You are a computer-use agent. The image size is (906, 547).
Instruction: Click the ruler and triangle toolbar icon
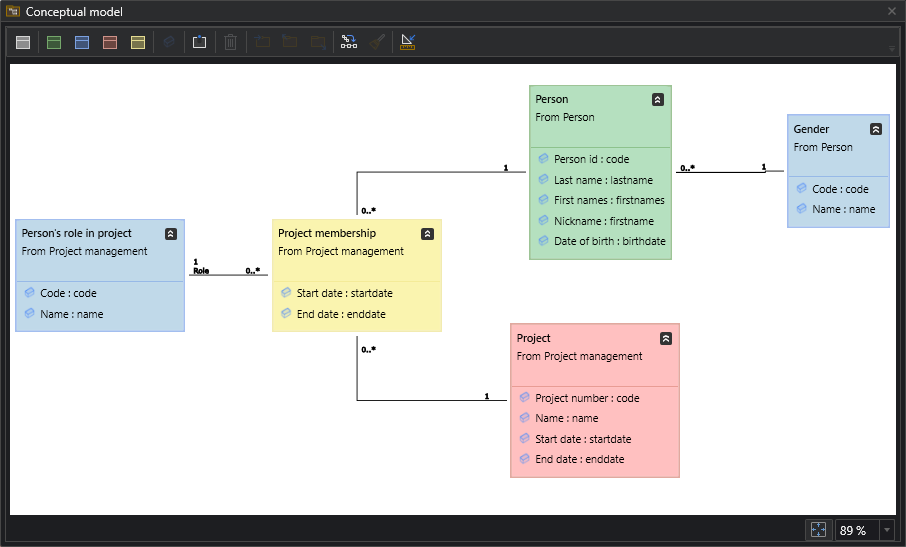coord(407,42)
